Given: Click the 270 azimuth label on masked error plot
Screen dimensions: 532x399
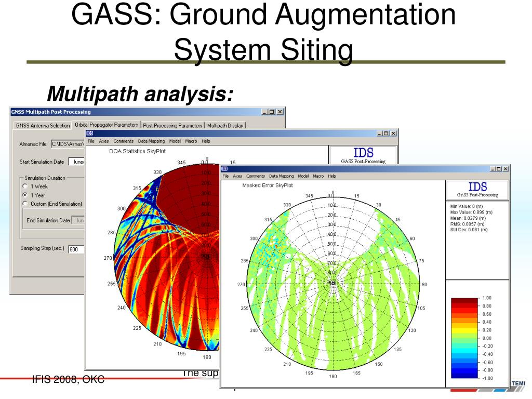Looking at the screenshot, I should coord(241,284).
